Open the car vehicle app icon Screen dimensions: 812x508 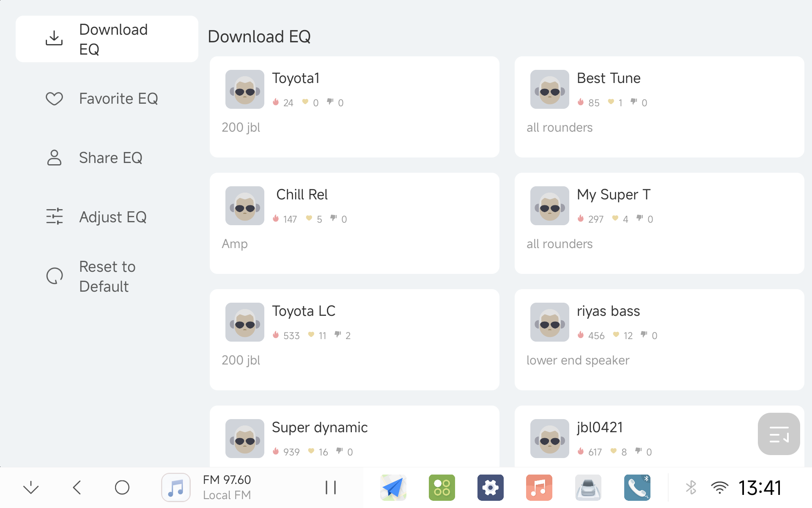[588, 487]
